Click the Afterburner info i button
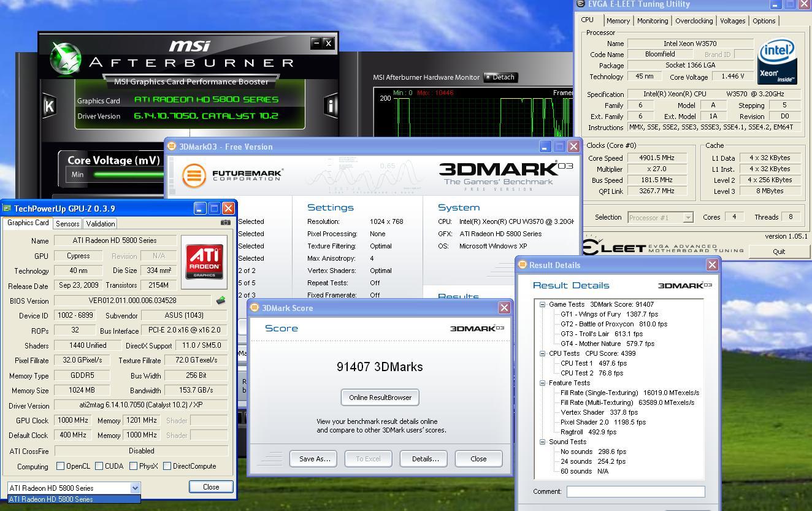812x511 pixels. click(x=330, y=106)
